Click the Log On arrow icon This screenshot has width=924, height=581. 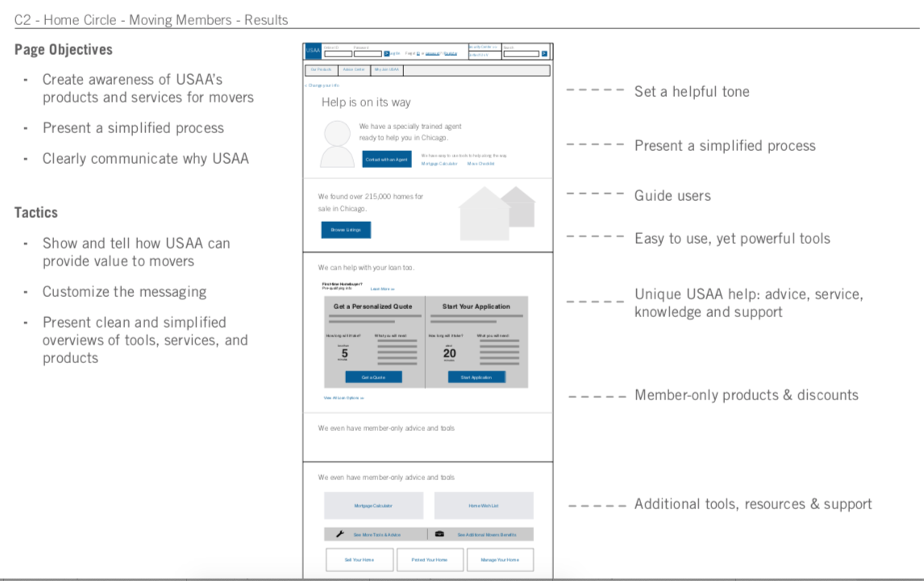pos(386,54)
